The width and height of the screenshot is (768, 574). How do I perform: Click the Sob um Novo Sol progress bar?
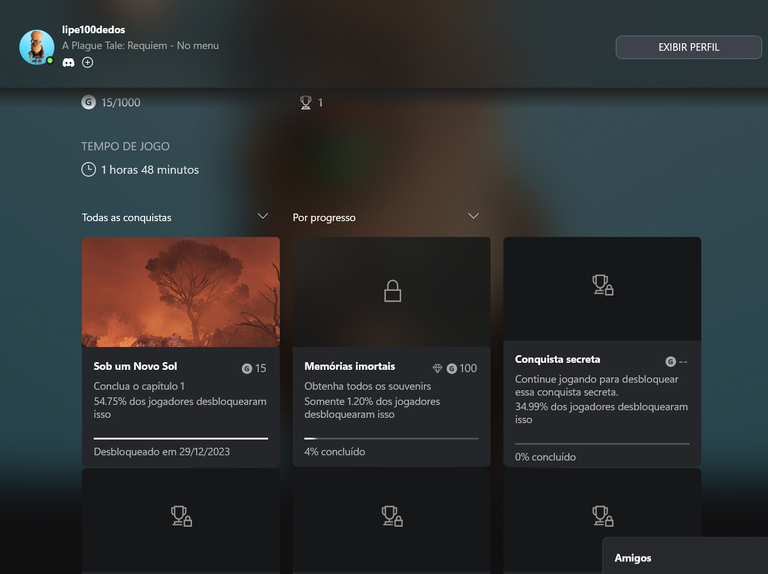(181, 438)
